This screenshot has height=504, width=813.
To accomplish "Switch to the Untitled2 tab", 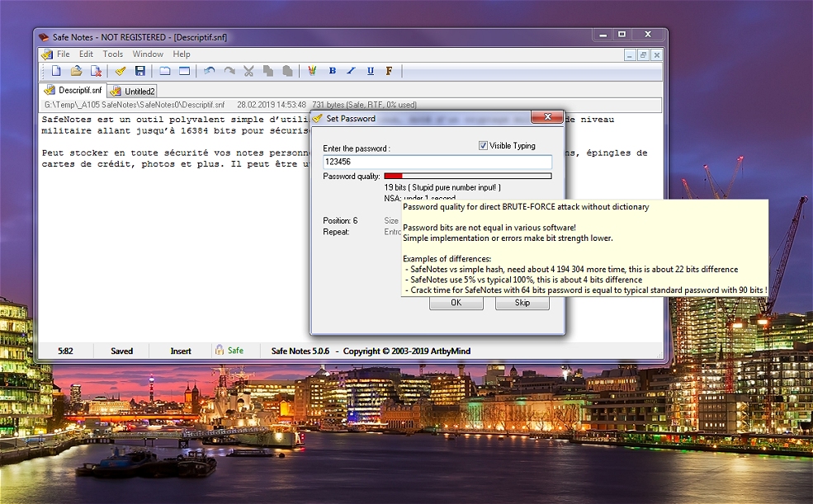I will point(133,92).
